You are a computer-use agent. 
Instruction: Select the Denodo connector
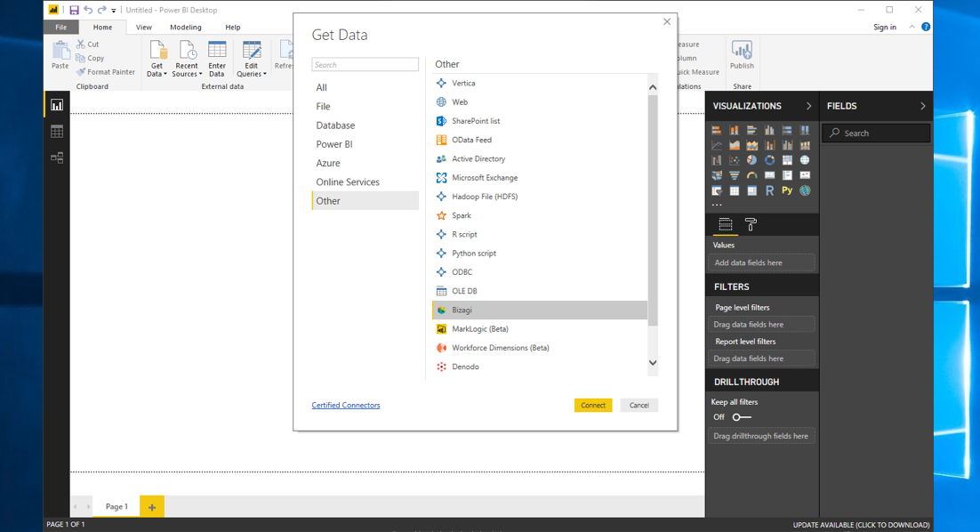click(x=540, y=367)
